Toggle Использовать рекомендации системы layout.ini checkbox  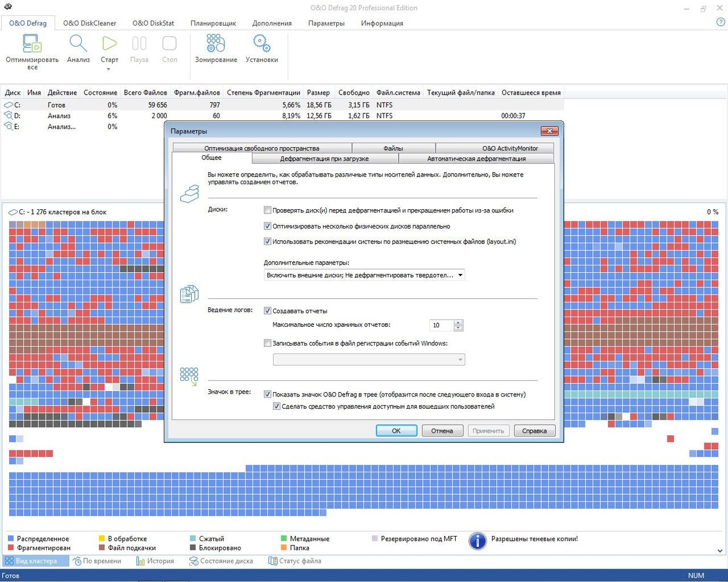point(268,241)
